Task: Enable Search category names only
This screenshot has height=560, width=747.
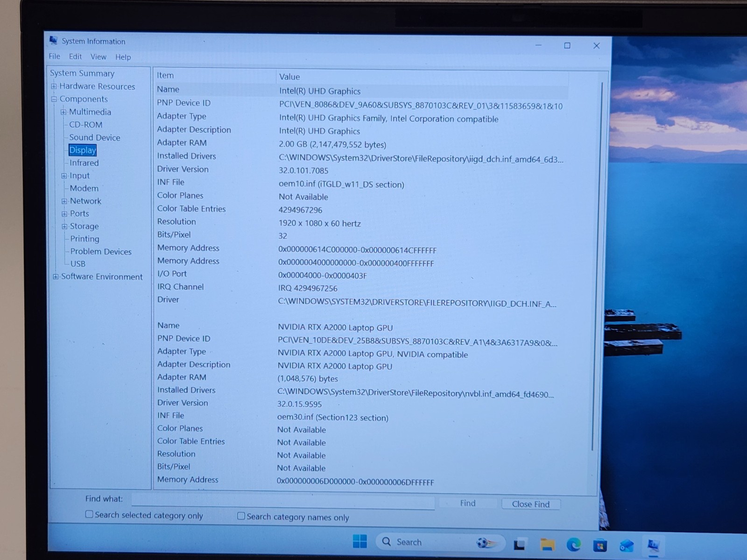Action: (x=241, y=516)
